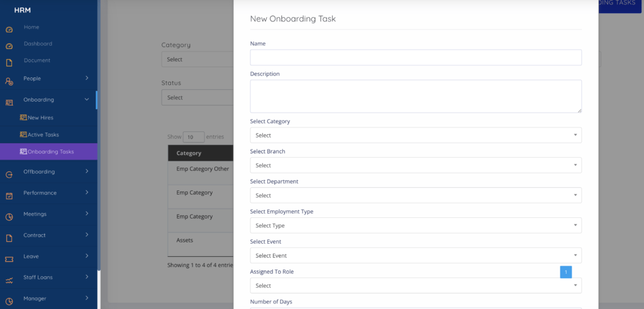Expand the People menu chevron
This screenshot has width=644, height=309.
(x=87, y=78)
